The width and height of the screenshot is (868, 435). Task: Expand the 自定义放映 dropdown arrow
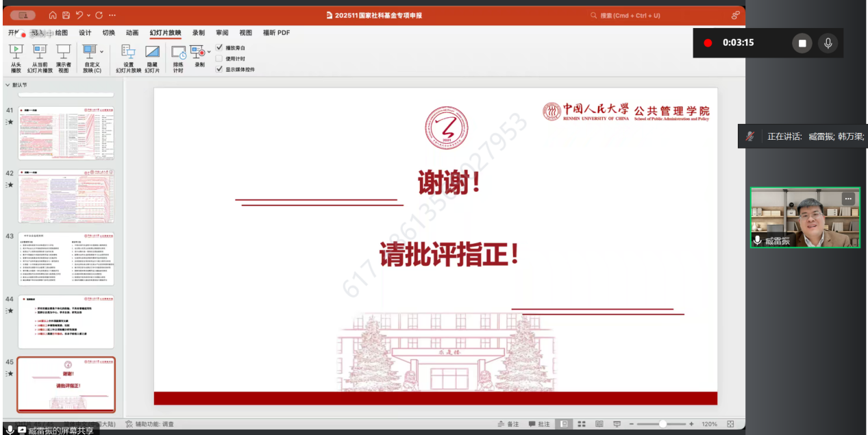coord(102,51)
